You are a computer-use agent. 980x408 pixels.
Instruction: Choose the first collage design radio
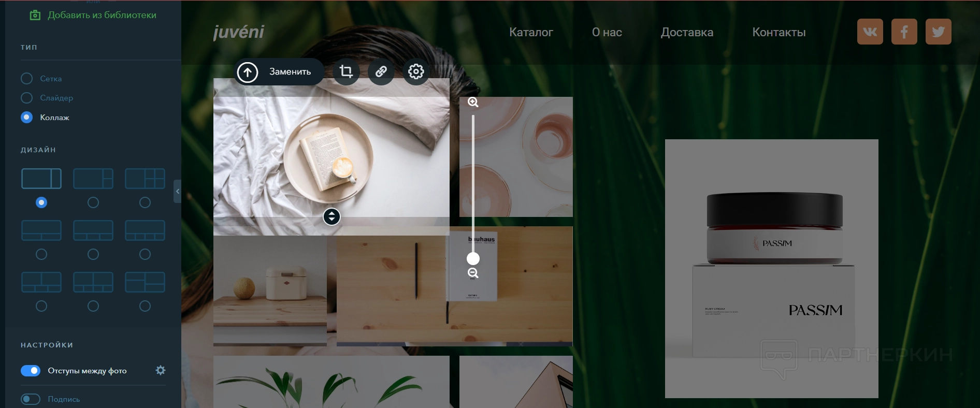(41, 202)
